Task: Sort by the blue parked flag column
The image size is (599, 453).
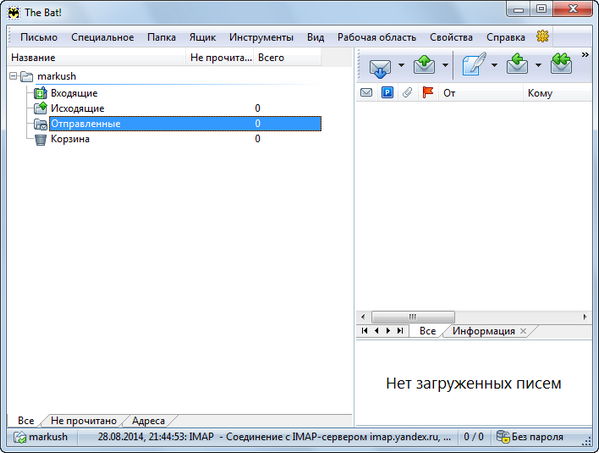Action: (x=387, y=92)
